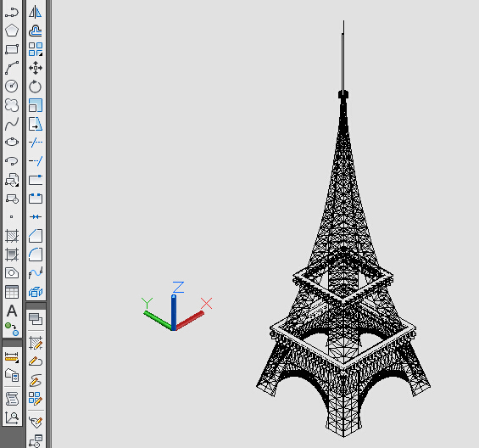
Task: Select the Join tool
Action: 36,217
